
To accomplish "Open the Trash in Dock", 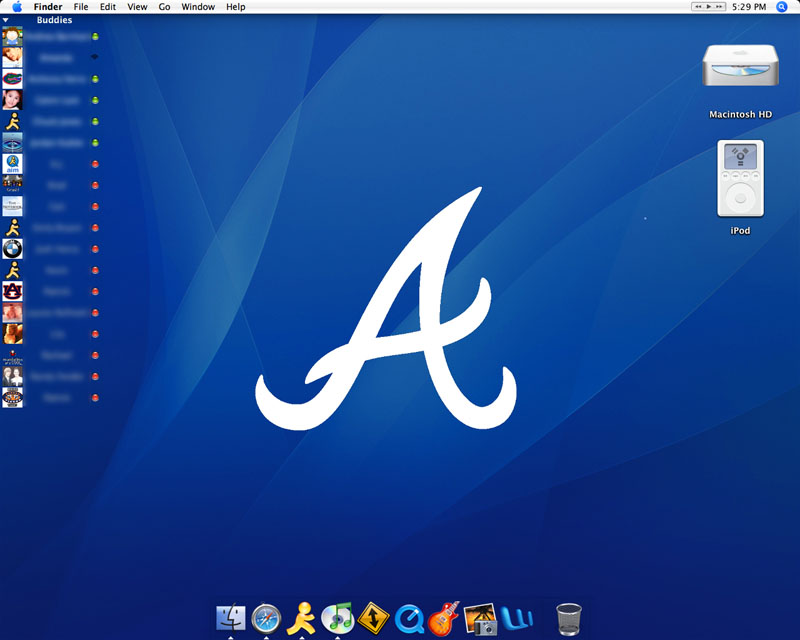I will 568,619.
